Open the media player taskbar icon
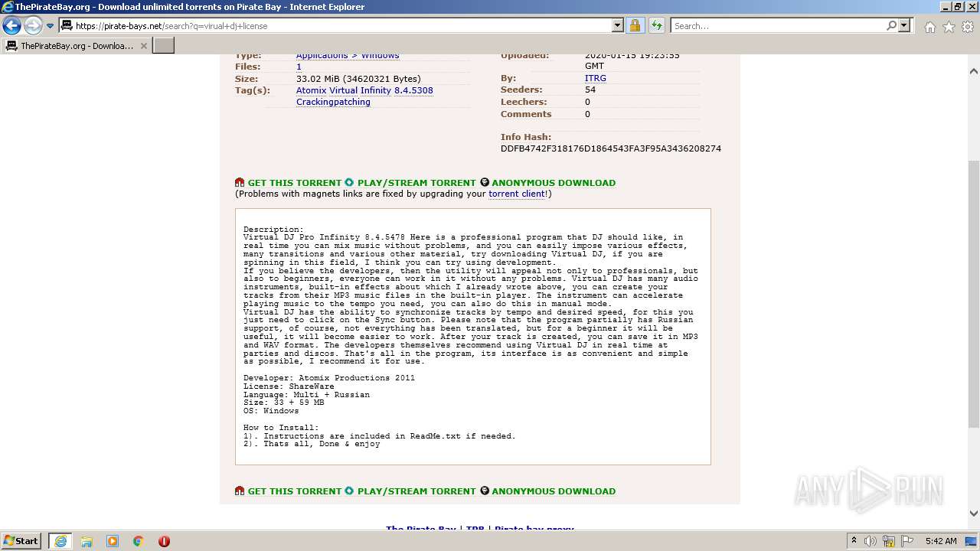 113,541
